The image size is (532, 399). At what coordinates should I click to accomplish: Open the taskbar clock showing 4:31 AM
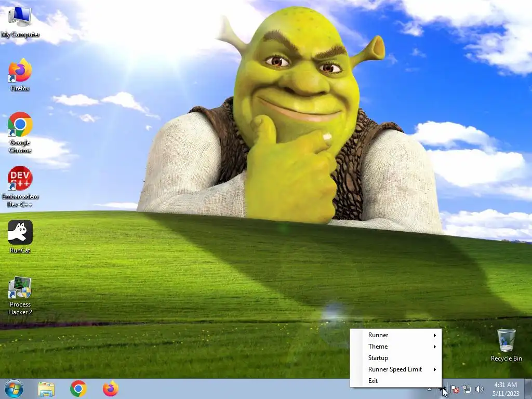tap(506, 389)
